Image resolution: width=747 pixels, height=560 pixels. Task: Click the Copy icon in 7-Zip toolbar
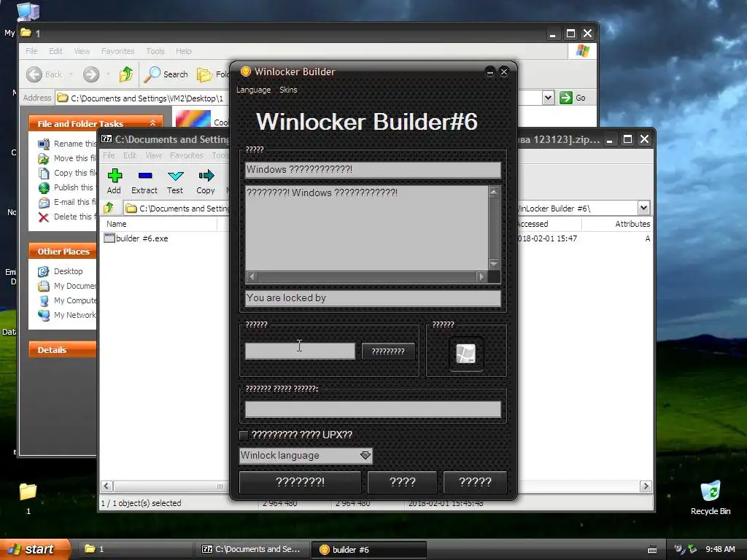tap(206, 176)
